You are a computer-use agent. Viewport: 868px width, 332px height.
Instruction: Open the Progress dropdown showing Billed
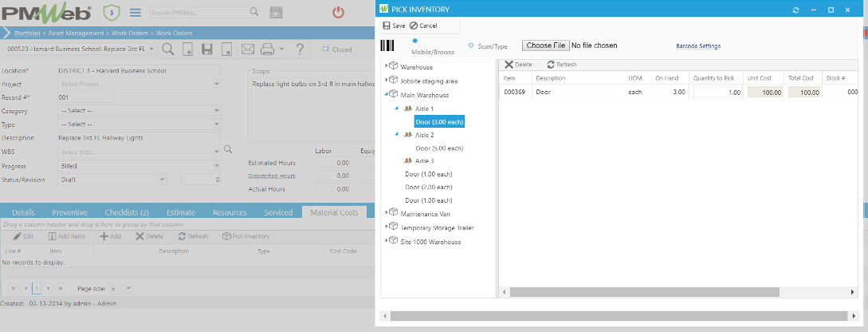click(217, 166)
